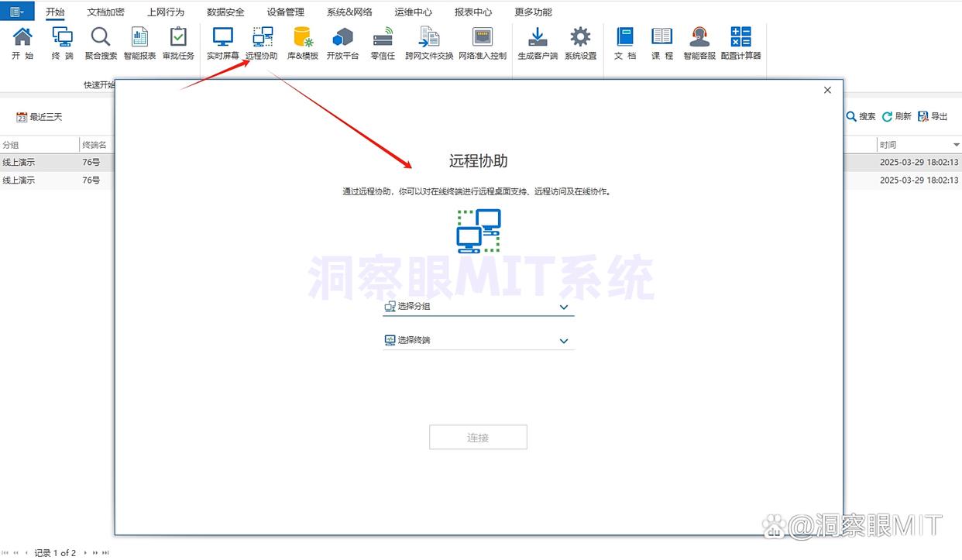Open 开放平台 open platform
Screen dimensions: 962x560
342,43
